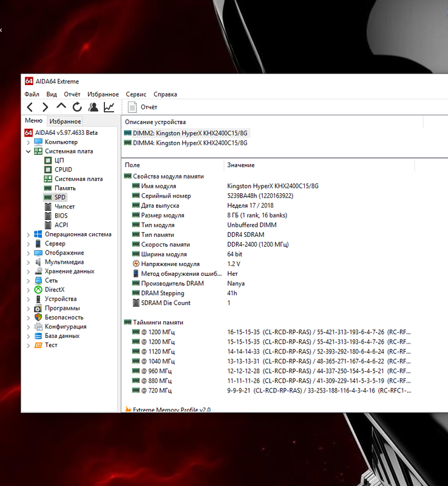Click the Forward navigation arrow
The image size is (448, 486).
pyautogui.click(x=46, y=108)
